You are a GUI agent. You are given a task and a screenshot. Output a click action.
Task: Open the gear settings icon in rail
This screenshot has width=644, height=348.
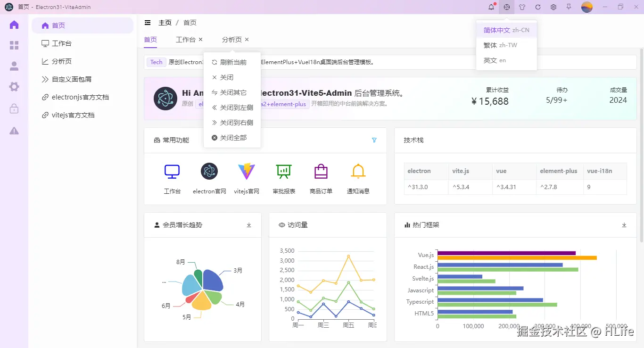pyautogui.click(x=14, y=87)
